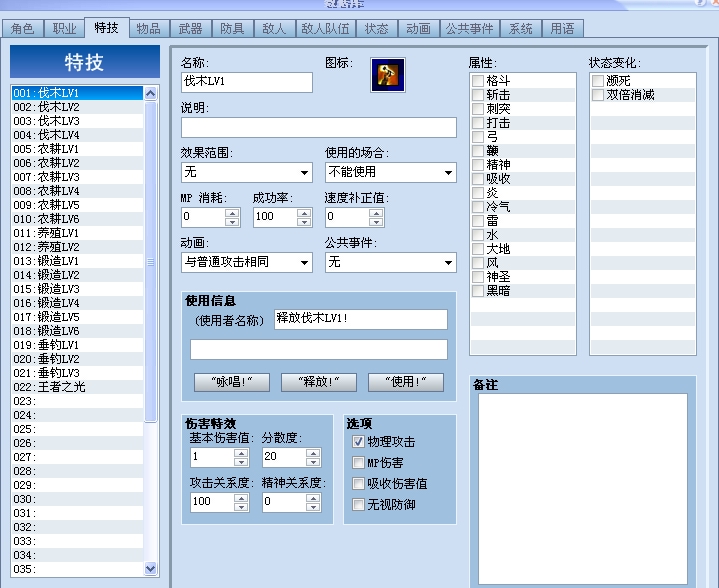Enable the 斩击 attribute checkbox
Image resolution: width=719 pixels, height=588 pixels.
pyautogui.click(x=478, y=95)
